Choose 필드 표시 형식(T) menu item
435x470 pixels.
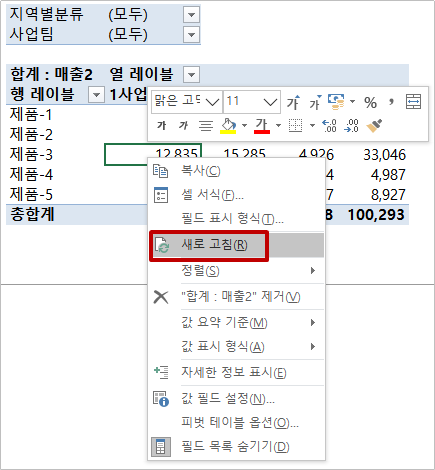[236, 219]
